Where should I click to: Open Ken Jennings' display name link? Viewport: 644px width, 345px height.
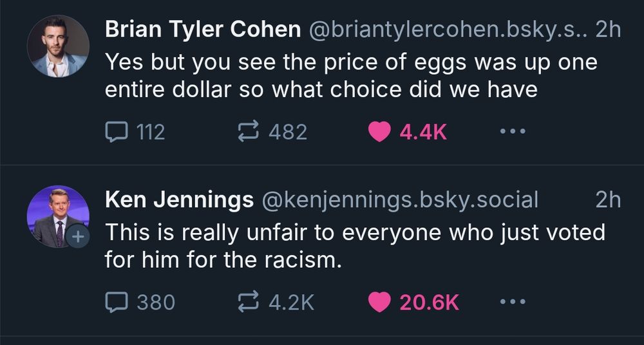click(179, 200)
